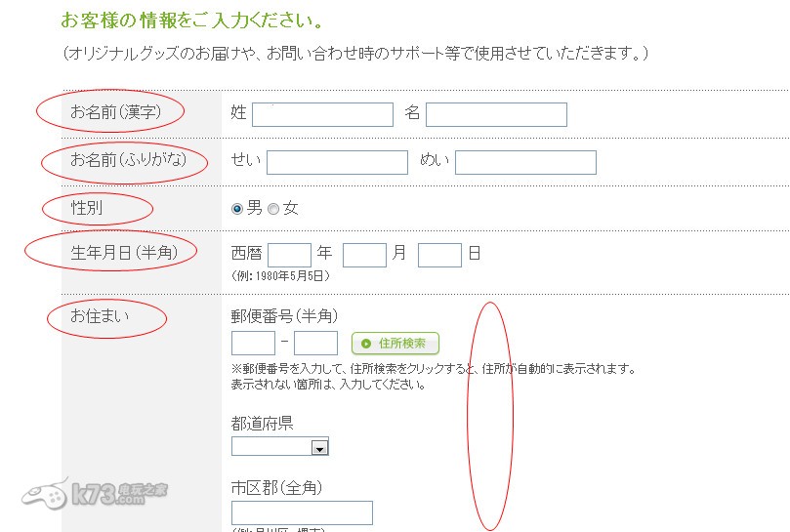Click the birth month field before 月
This screenshot has width=790, height=532.
click(365, 256)
